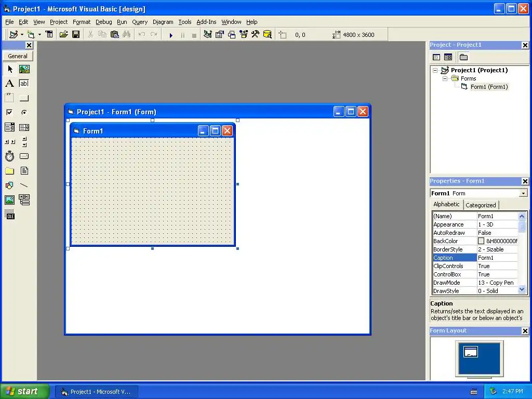Select the ComboBox control in toolbox
The image size is (532, 399).
[x=10, y=127]
